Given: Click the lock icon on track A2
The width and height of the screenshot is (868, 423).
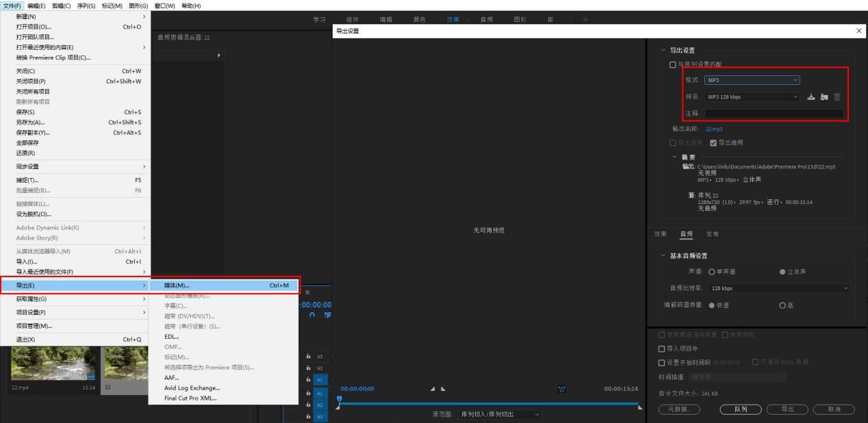Looking at the screenshot, I should [309, 405].
